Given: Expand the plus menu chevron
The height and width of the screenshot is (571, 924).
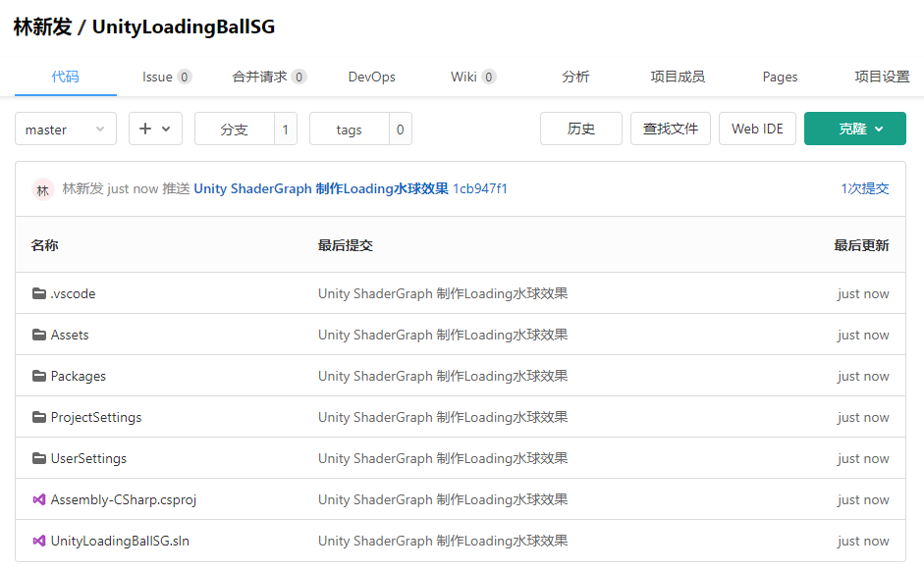Looking at the screenshot, I should [x=166, y=129].
